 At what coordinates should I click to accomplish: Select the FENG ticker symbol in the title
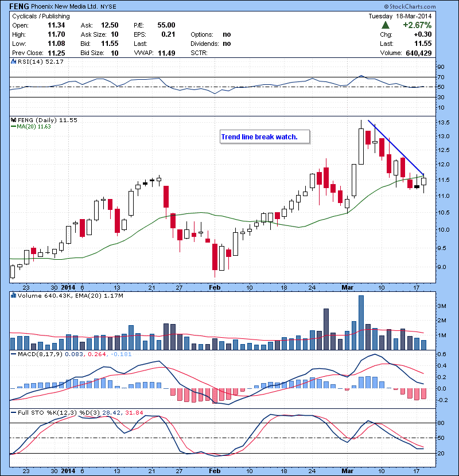(x=19, y=6)
